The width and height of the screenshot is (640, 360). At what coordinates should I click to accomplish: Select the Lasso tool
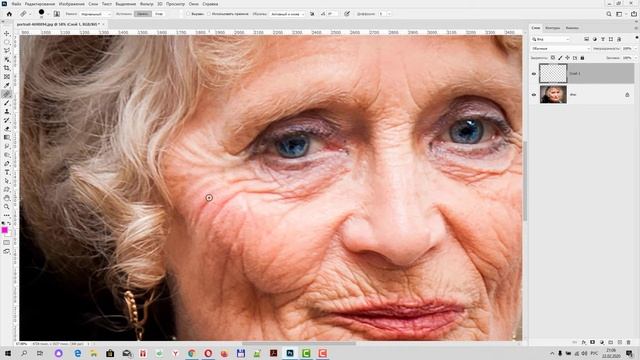click(x=7, y=51)
